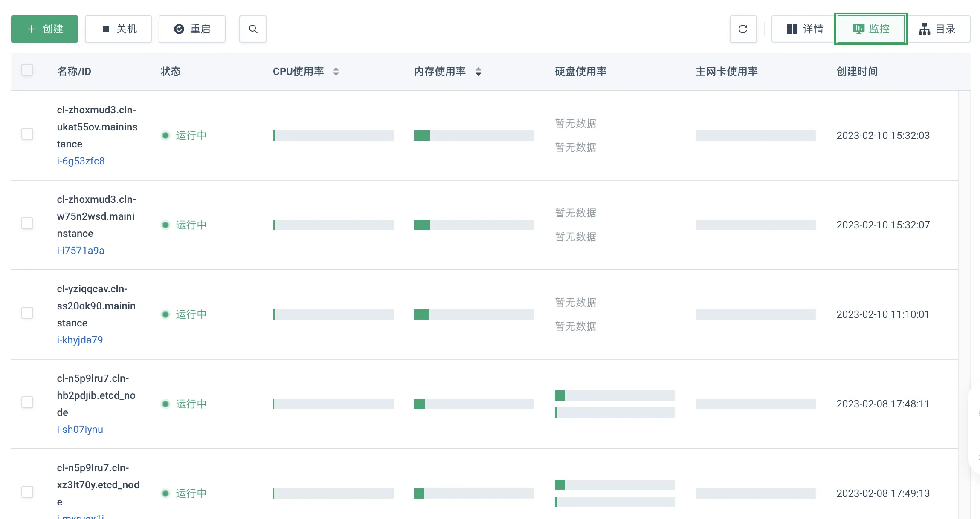Sort the table by 内存使用率 column
Viewport: 980px width, 519px height.
[x=478, y=72]
